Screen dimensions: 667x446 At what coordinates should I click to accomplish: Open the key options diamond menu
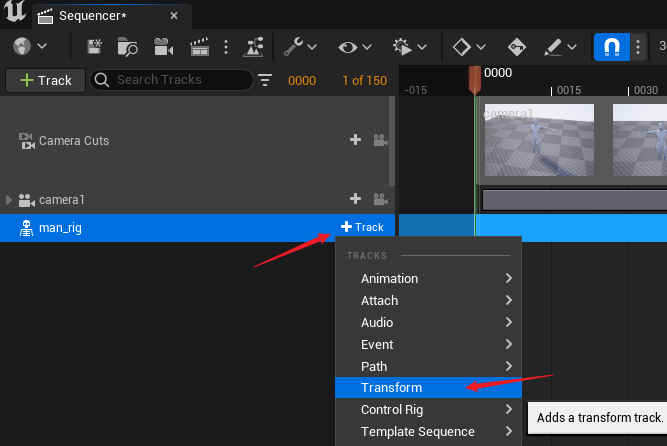pyautogui.click(x=468, y=47)
